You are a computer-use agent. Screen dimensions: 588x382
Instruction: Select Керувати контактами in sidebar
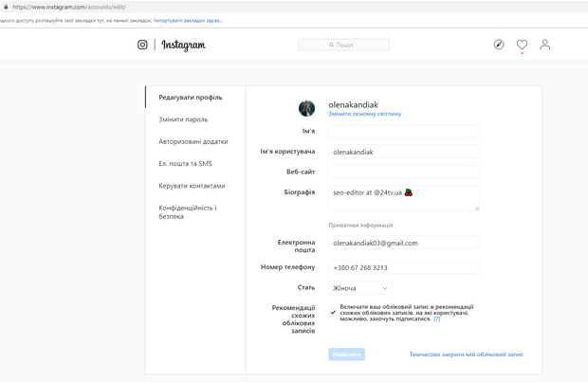click(192, 186)
